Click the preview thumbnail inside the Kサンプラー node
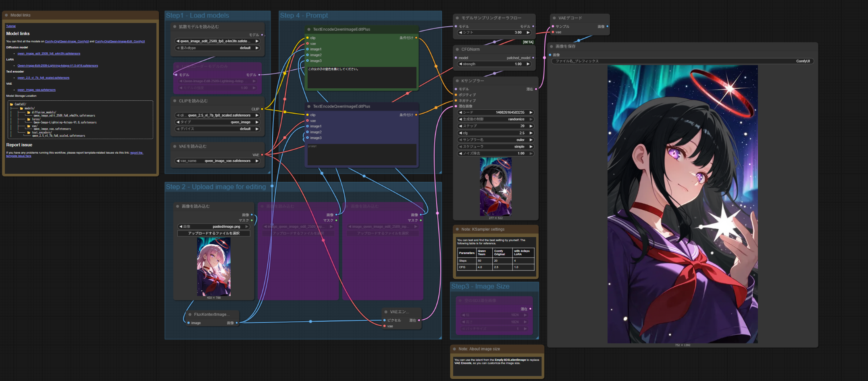This screenshot has height=381, width=868. [x=496, y=187]
